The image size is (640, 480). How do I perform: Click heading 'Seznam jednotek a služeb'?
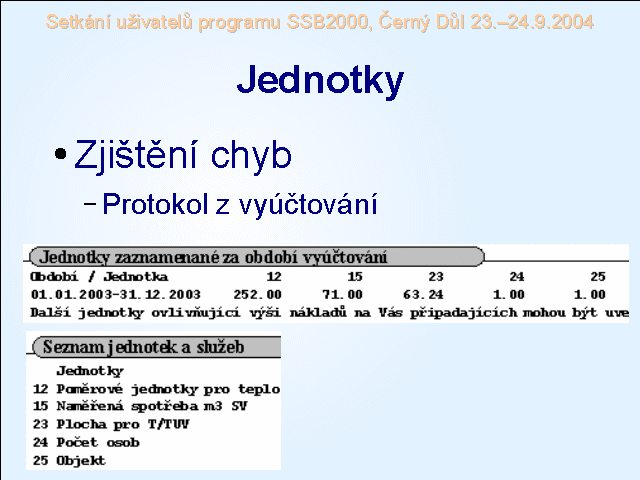coord(144,347)
